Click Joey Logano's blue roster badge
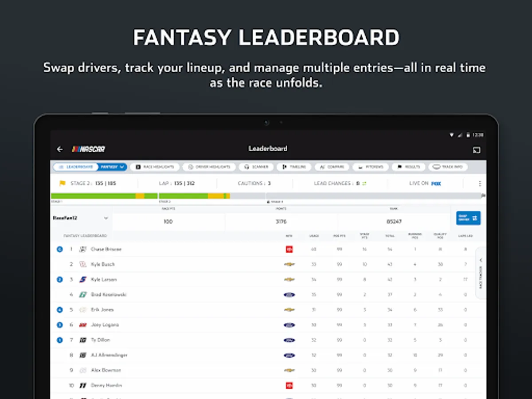The width and height of the screenshot is (532, 399). 60,325
